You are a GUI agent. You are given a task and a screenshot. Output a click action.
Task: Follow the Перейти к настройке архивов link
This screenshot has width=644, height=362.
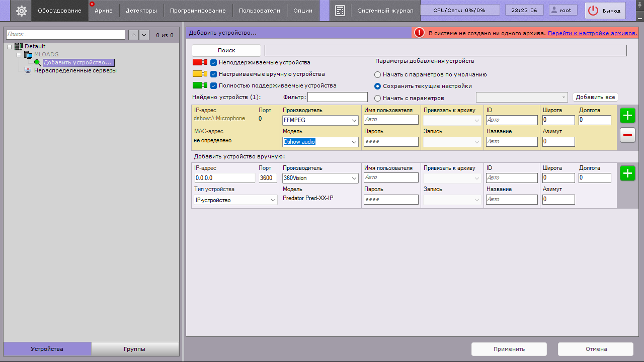[x=593, y=33]
